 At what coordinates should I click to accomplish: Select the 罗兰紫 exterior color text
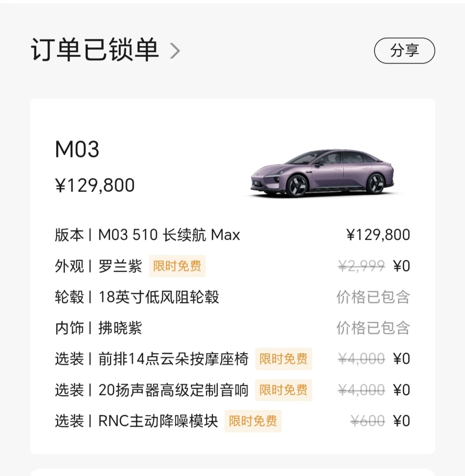coord(120,266)
